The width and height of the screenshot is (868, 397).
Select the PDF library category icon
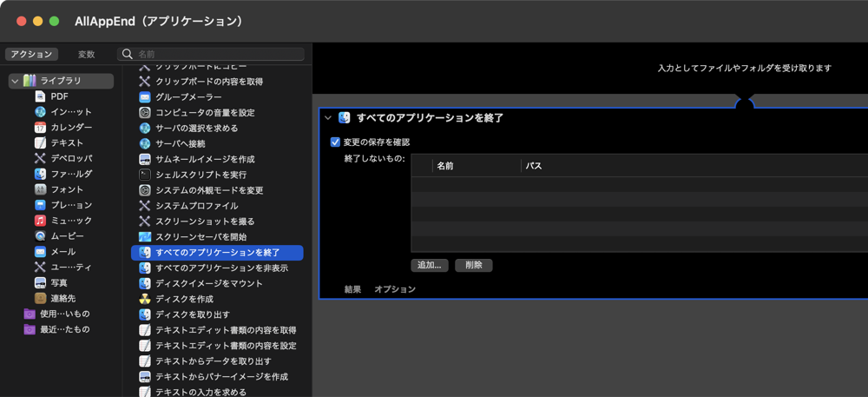tap(40, 96)
